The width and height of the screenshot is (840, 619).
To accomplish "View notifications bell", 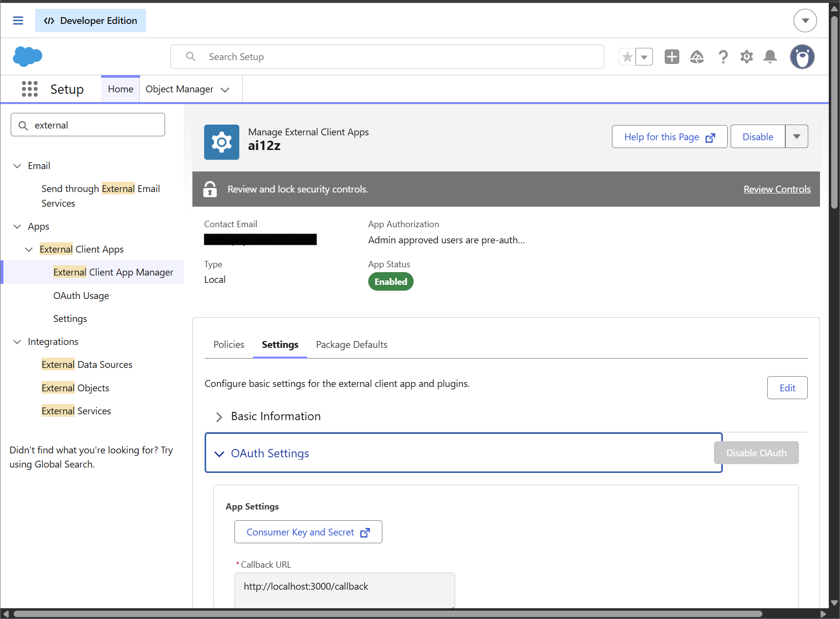I will [770, 57].
